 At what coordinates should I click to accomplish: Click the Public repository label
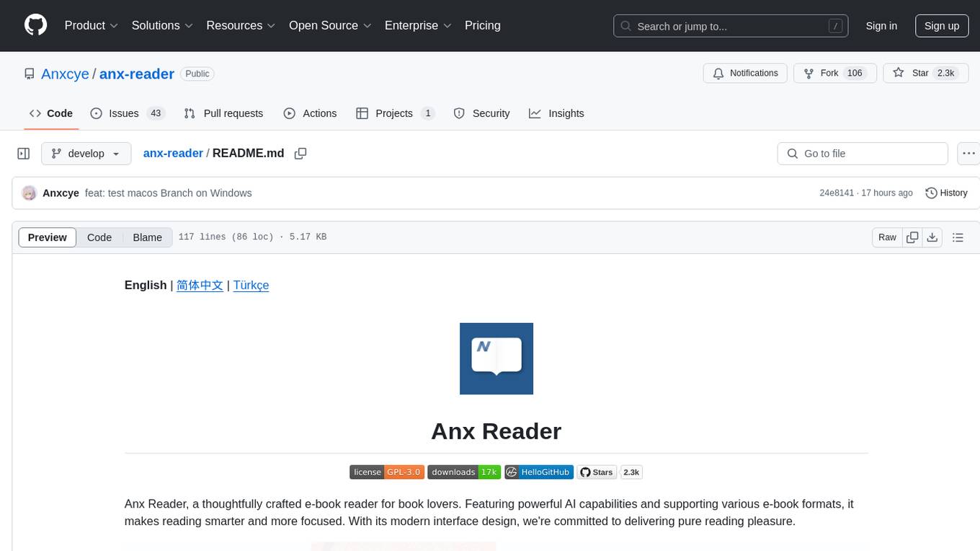pyautogui.click(x=197, y=74)
